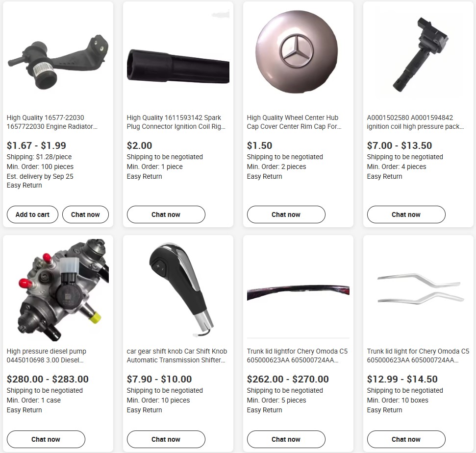Chat now about the $1.50 hub cap
476x453 pixels.
286,215
